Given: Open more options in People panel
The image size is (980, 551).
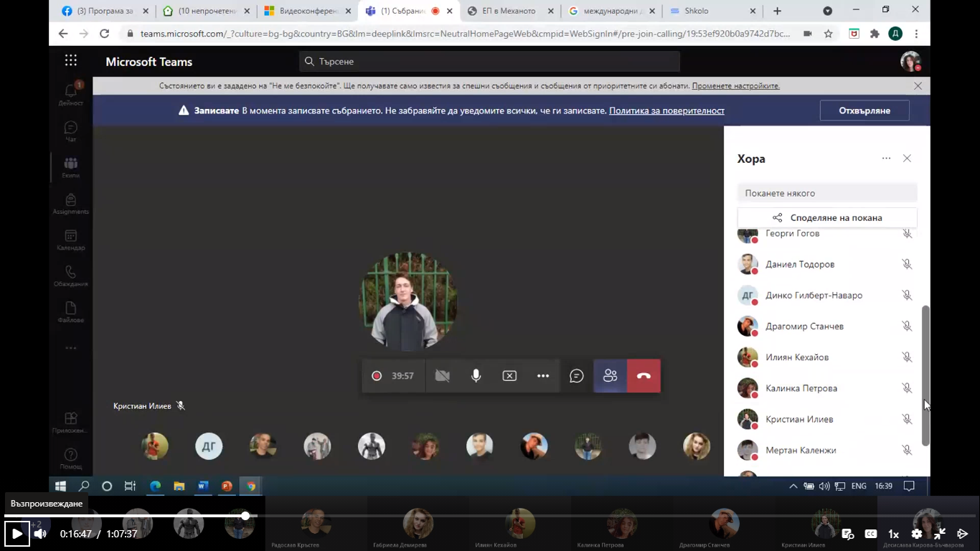Looking at the screenshot, I should 887,159.
